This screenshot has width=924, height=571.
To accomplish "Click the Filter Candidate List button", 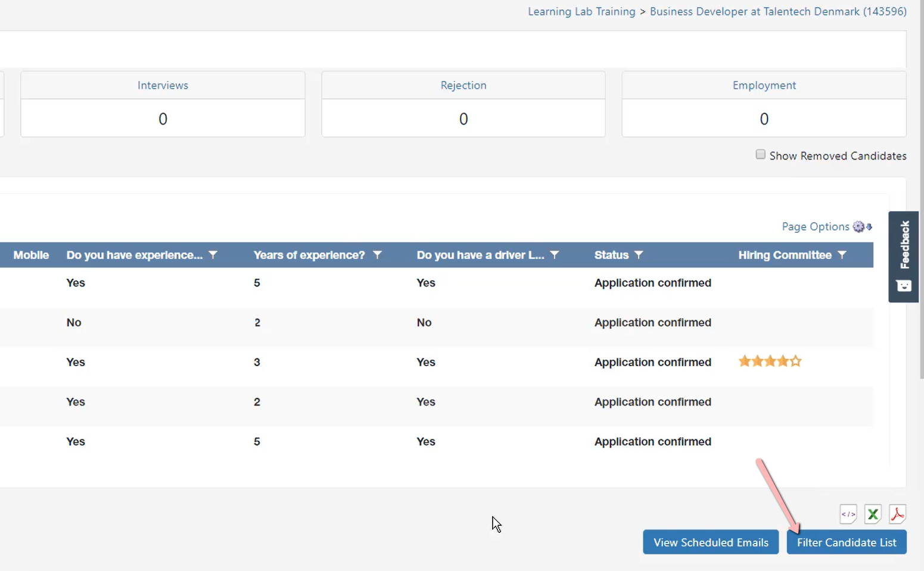I will click(847, 542).
